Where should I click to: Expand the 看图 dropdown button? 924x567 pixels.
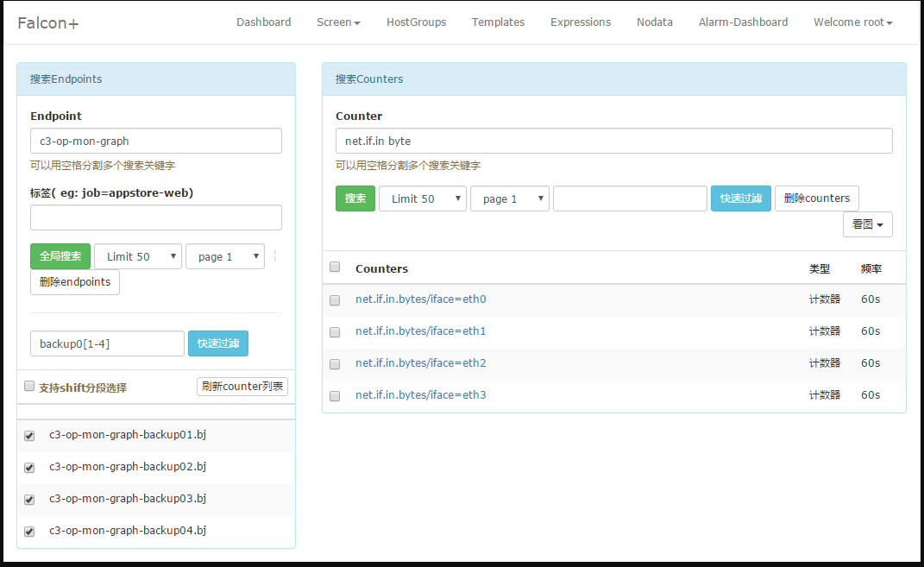click(x=867, y=224)
